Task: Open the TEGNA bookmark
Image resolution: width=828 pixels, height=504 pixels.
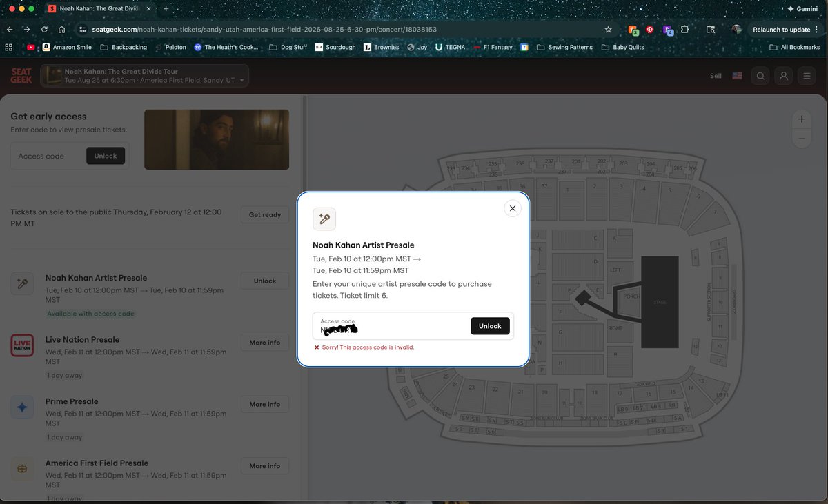Action: (x=450, y=47)
